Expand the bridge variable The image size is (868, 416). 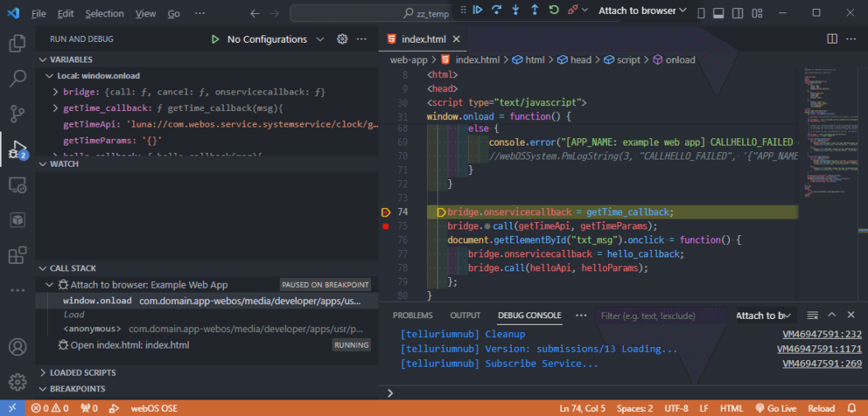click(x=55, y=92)
